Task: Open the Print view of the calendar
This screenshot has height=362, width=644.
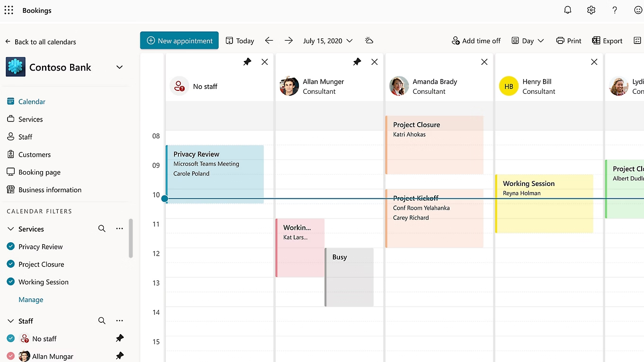Action: tap(568, 41)
